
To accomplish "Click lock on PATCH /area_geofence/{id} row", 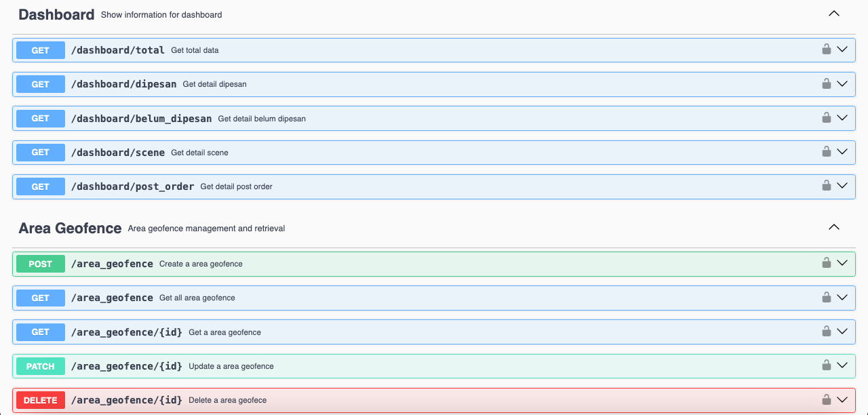I will click(826, 365).
